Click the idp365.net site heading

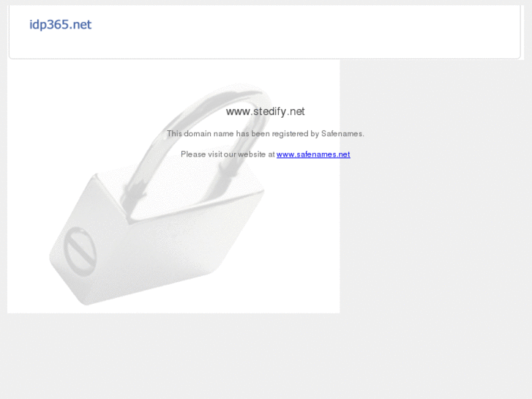tap(61, 24)
